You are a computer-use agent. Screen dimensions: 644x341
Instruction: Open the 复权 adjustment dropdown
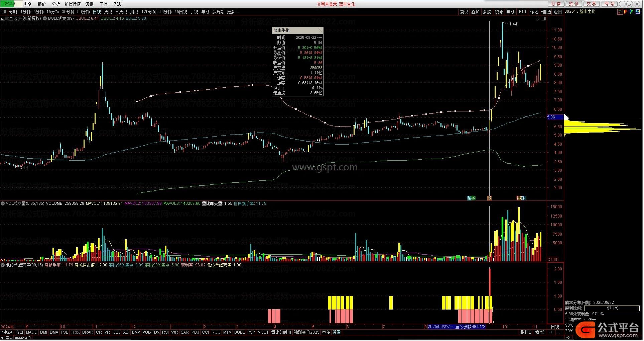point(464,12)
